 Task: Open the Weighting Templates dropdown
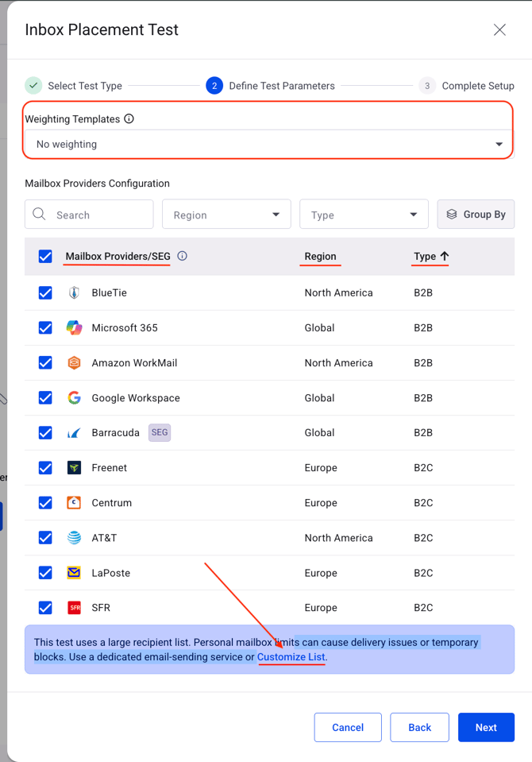tap(268, 144)
